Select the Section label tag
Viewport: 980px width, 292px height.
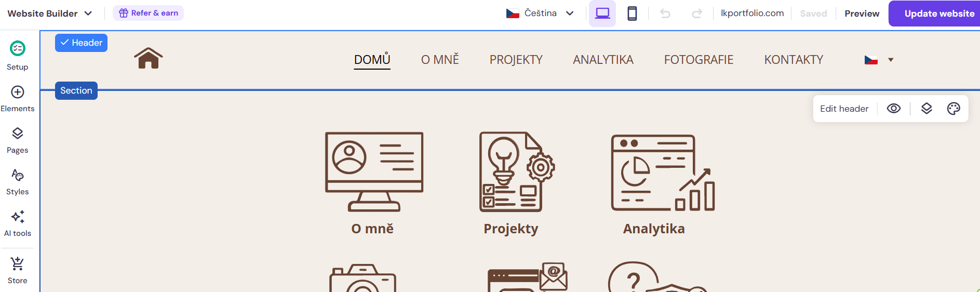click(76, 90)
